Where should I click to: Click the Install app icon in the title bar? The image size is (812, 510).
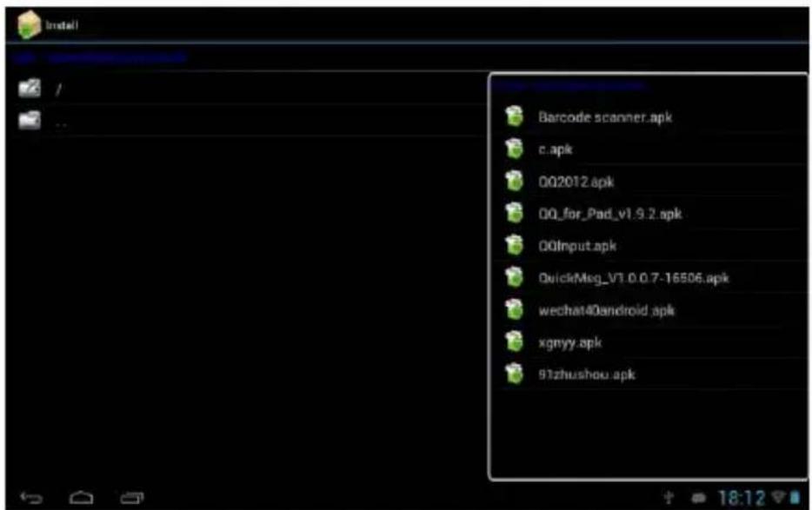click(x=29, y=23)
